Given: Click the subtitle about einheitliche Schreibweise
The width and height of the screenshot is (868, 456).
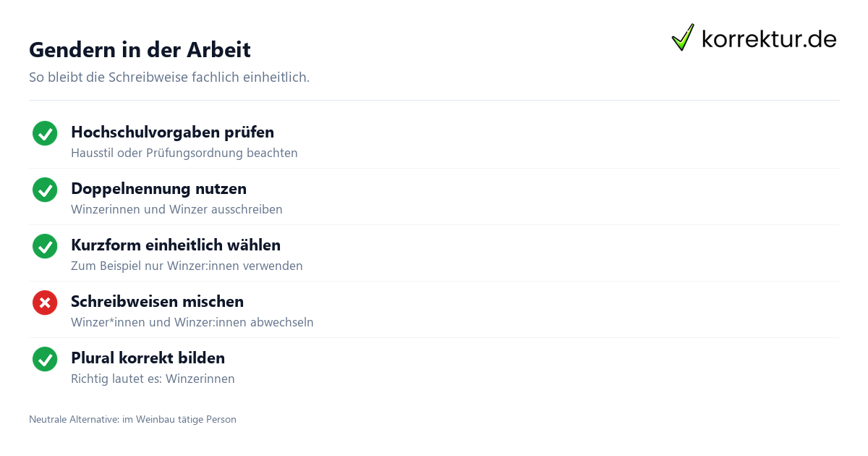Looking at the screenshot, I should click(x=169, y=77).
